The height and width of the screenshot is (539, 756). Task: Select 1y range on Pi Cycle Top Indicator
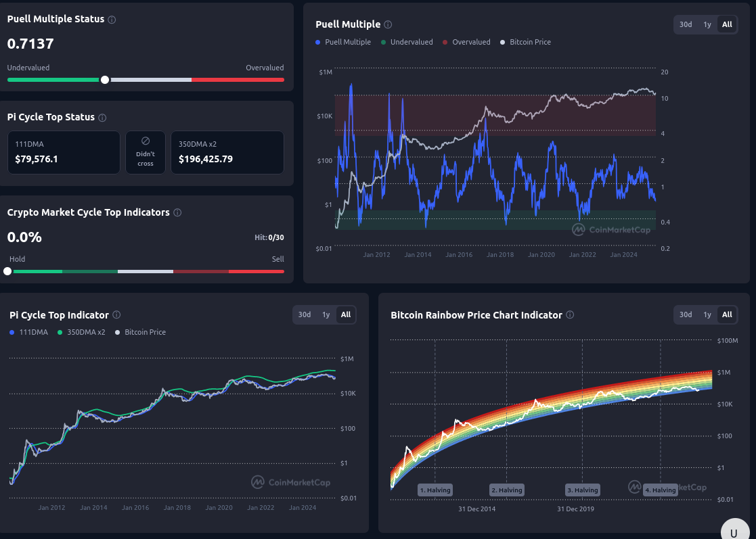326,314
